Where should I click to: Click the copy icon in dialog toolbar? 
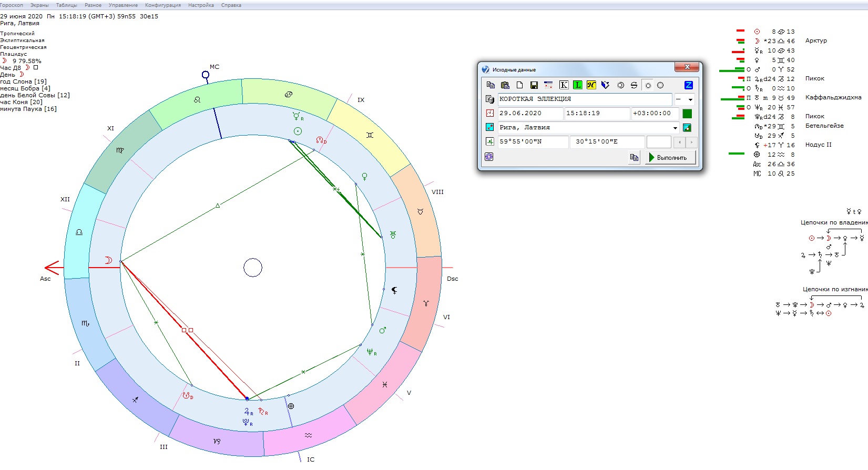pyautogui.click(x=491, y=85)
